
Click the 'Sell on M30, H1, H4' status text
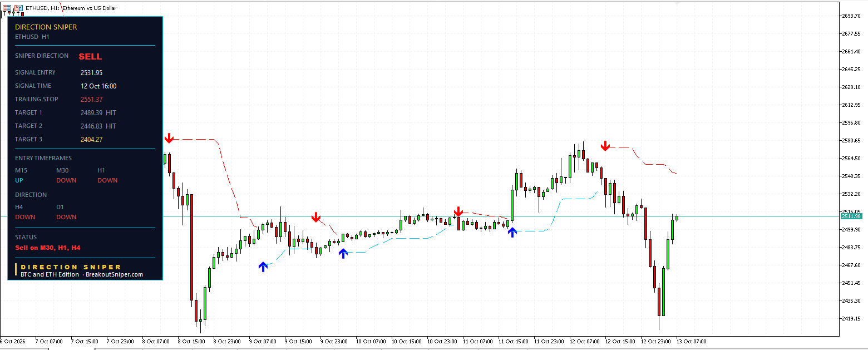(48, 248)
